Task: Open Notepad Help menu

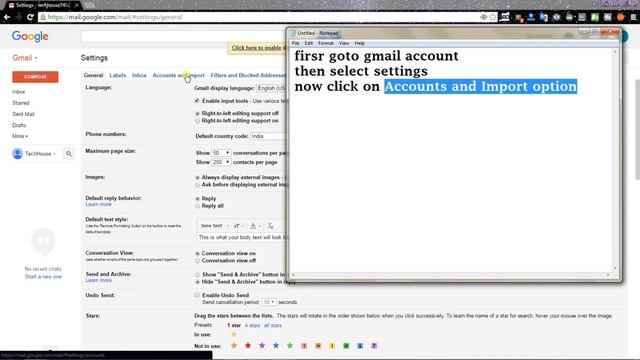Action: coord(360,43)
